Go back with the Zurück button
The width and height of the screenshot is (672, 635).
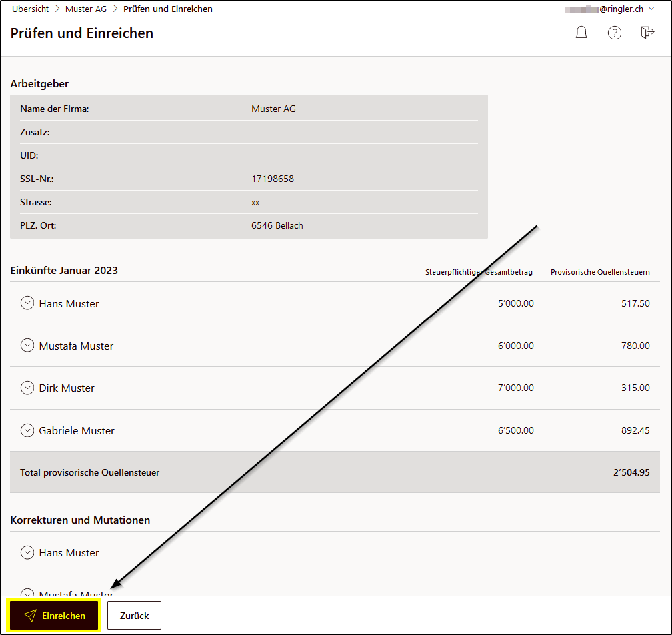134,615
